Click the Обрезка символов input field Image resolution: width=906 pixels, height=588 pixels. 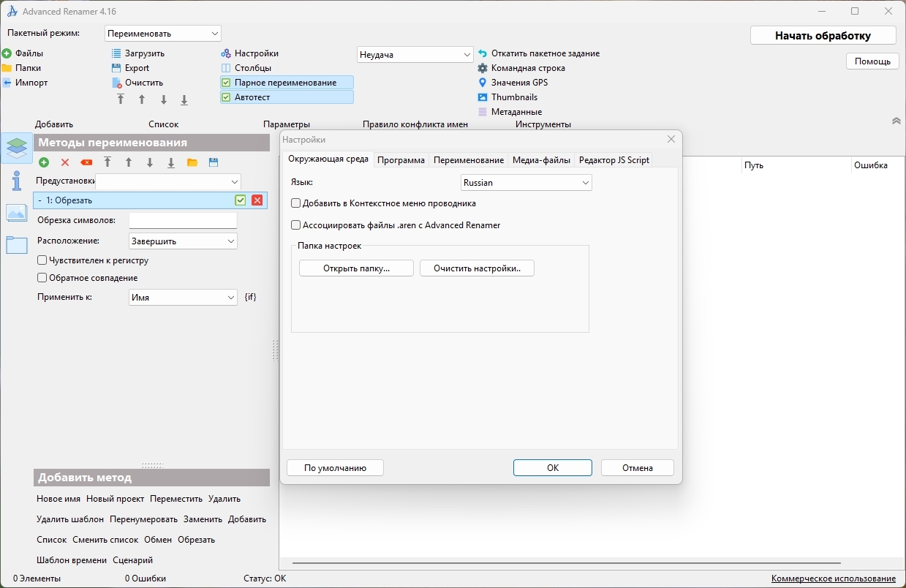point(183,220)
